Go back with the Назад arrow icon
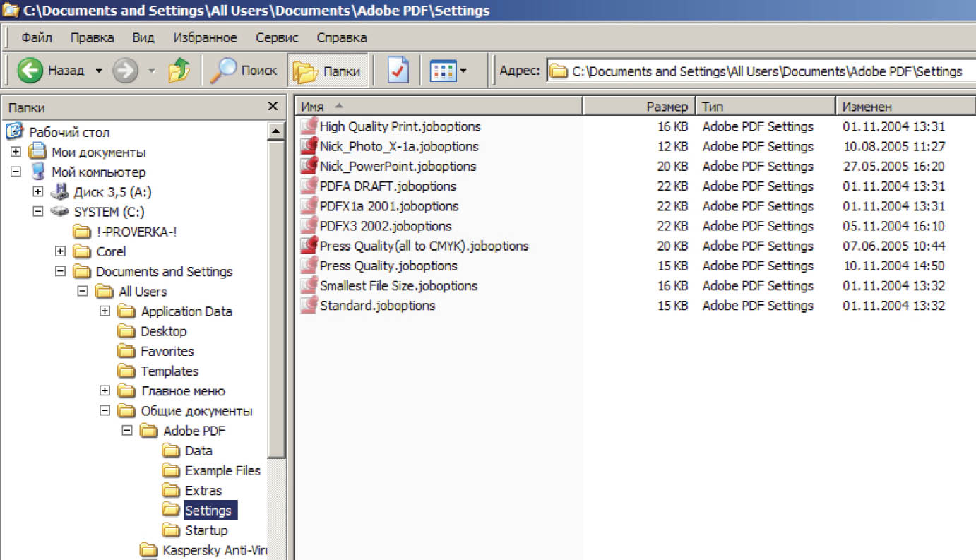 (30, 71)
